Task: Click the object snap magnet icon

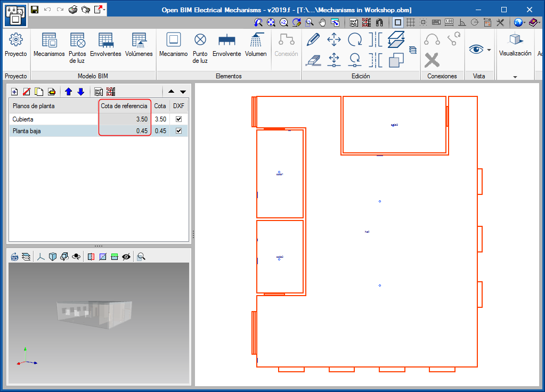Action: tap(379, 22)
